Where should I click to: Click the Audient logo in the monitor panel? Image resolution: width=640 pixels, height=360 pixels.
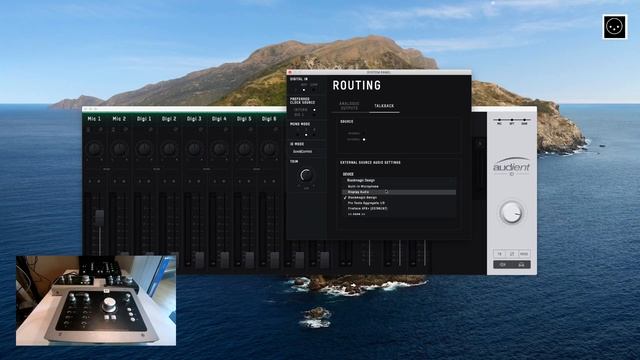click(x=511, y=166)
